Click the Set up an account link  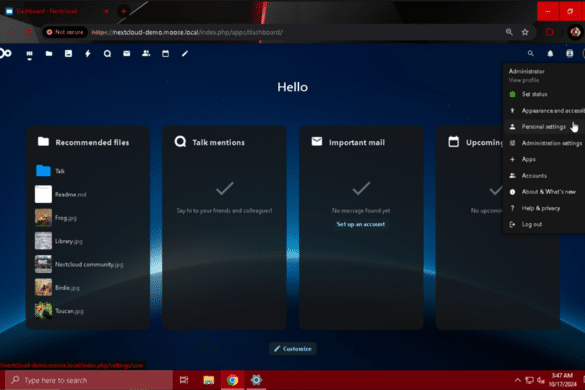coord(361,224)
